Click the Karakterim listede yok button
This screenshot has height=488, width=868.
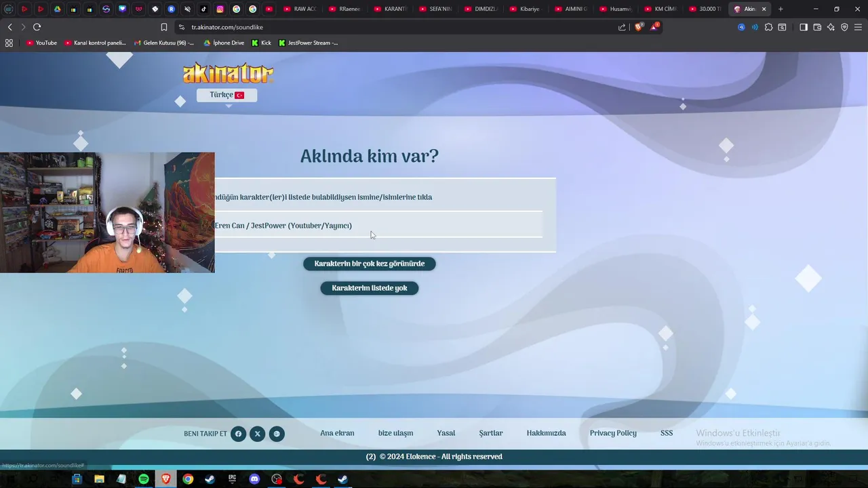point(370,288)
